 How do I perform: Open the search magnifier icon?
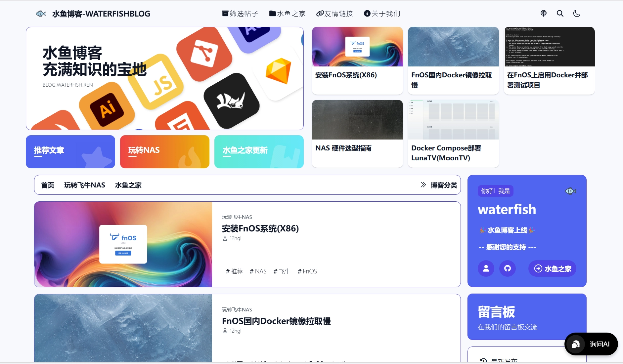[560, 14]
